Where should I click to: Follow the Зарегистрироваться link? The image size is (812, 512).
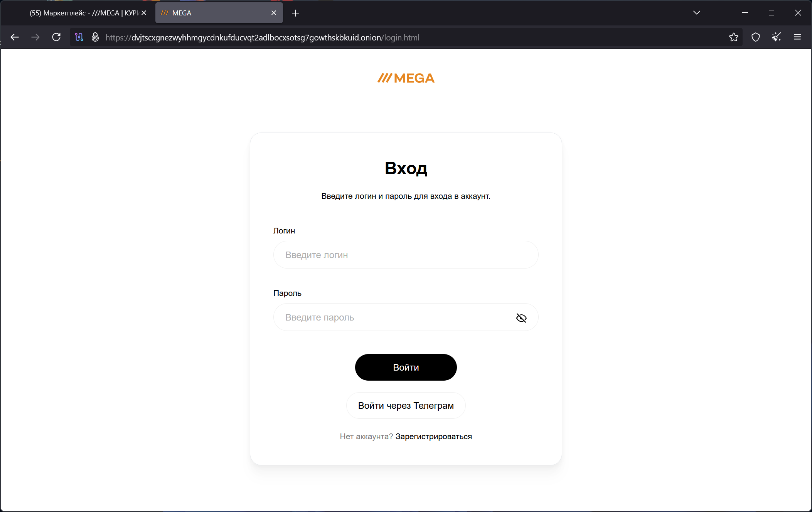point(433,436)
